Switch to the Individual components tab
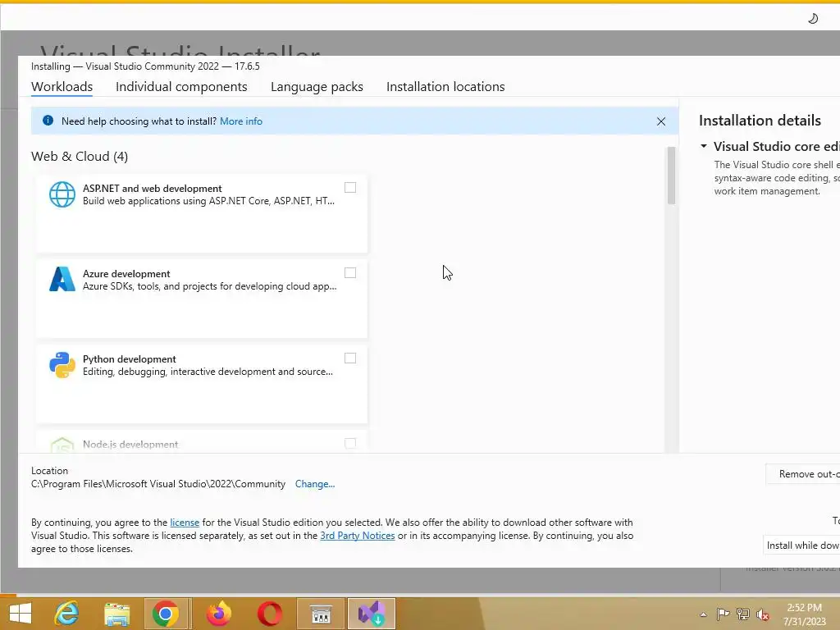Image resolution: width=840 pixels, height=630 pixels. (181, 87)
